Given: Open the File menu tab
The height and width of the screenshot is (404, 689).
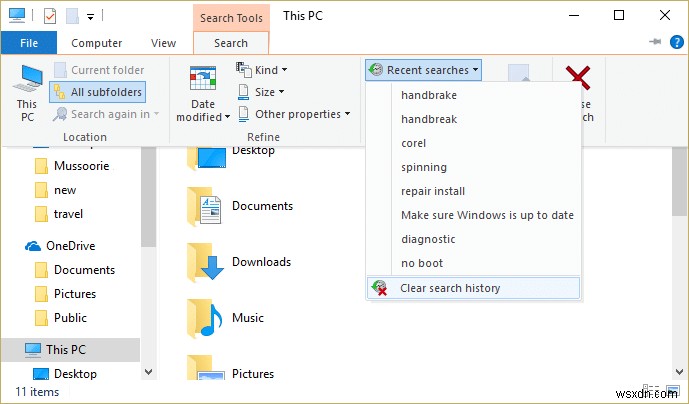Looking at the screenshot, I should pos(29,43).
